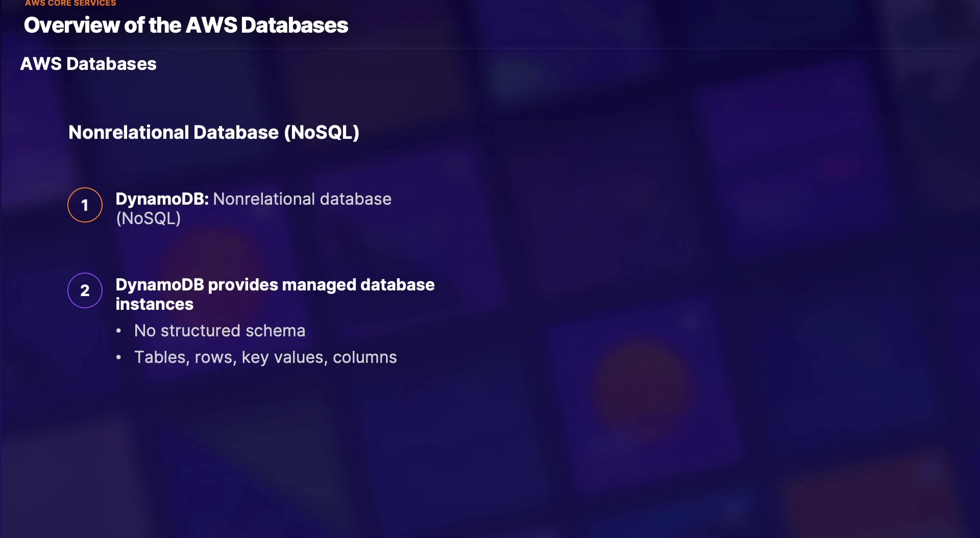The width and height of the screenshot is (980, 538).
Task: Click the bold word "instances" in item 2
Action: point(154,304)
